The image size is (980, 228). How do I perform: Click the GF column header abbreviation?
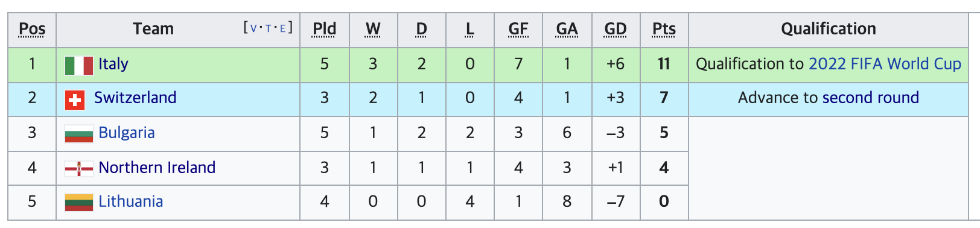pos(518,29)
